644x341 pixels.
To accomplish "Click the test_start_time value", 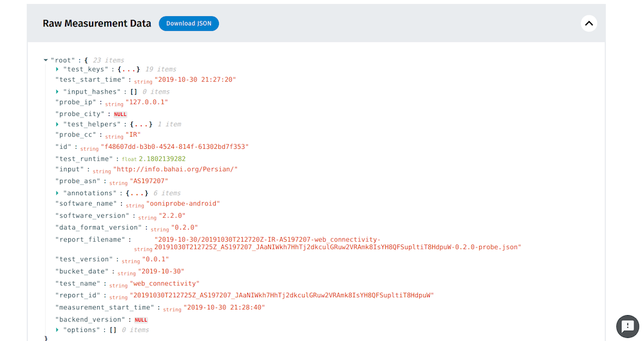I will pos(195,80).
